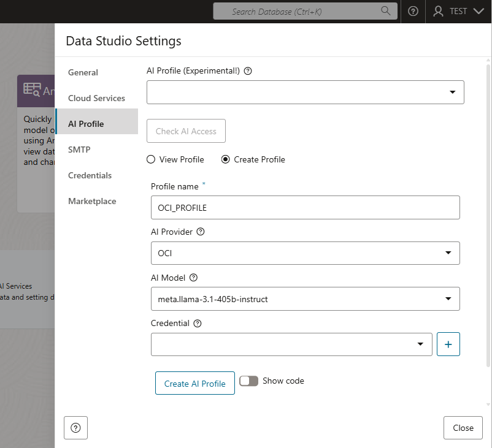Expand the AI Model dropdown list
This screenshot has width=492, height=448.
(x=448, y=299)
